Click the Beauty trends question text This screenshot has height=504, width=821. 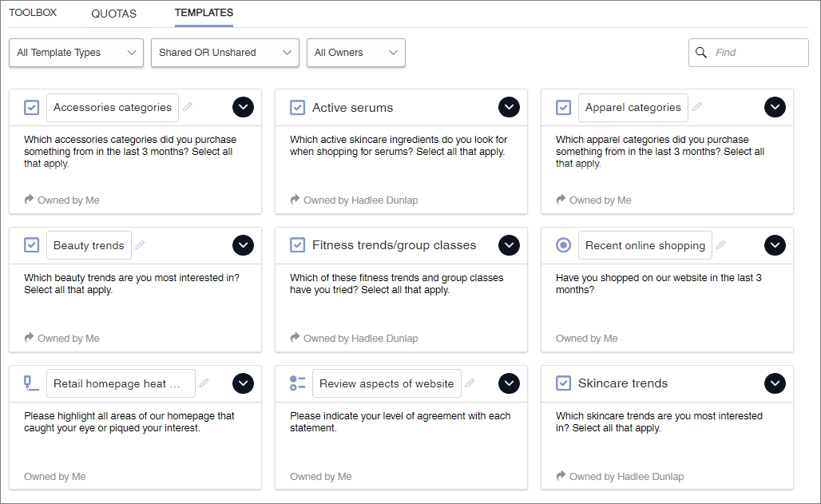[132, 284]
